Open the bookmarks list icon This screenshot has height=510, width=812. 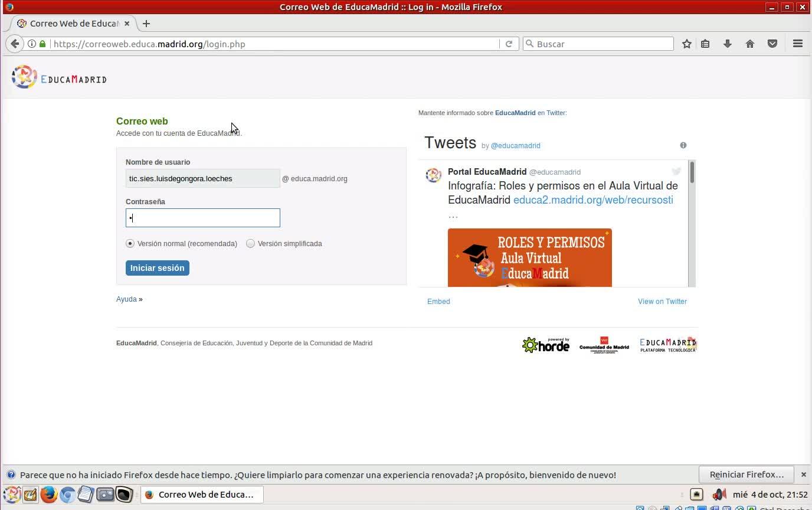(x=705, y=44)
